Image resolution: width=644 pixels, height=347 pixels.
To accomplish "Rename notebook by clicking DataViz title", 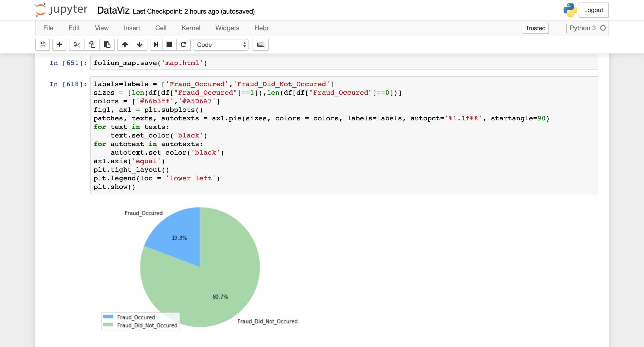I will [113, 11].
